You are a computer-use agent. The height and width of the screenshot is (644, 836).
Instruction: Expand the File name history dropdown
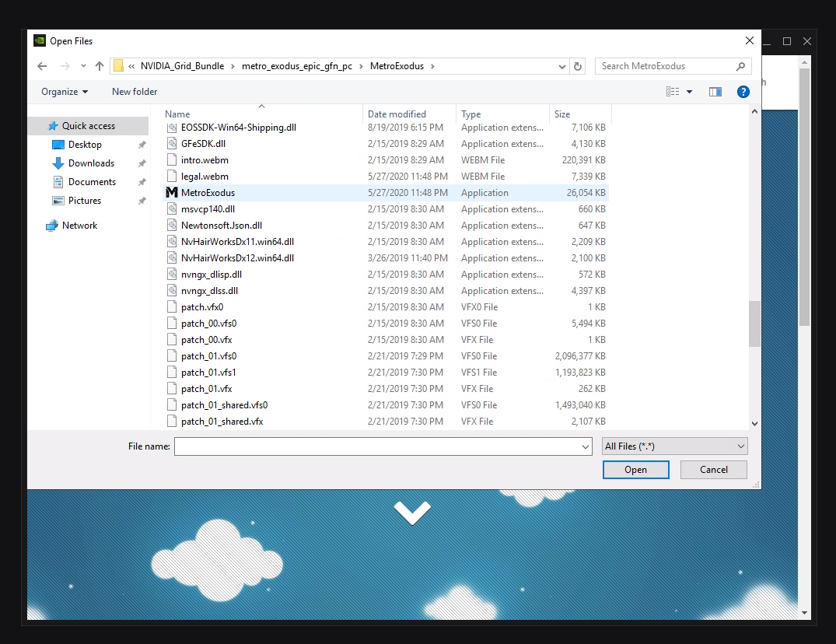(x=586, y=446)
